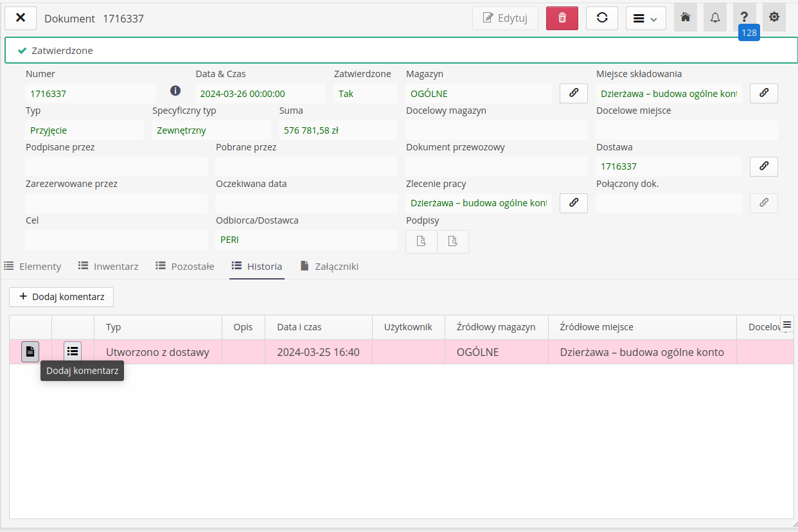Open the row details list icon
The height and width of the screenshot is (532, 798).
(x=73, y=351)
